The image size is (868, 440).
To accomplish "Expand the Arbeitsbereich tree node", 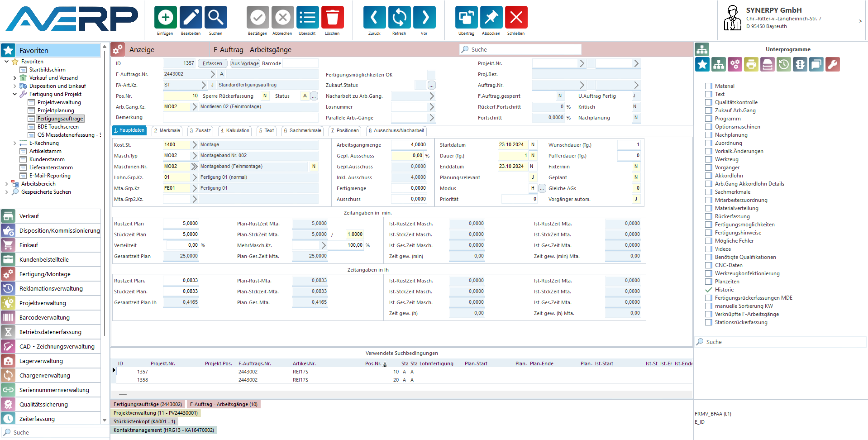I will 7,184.
